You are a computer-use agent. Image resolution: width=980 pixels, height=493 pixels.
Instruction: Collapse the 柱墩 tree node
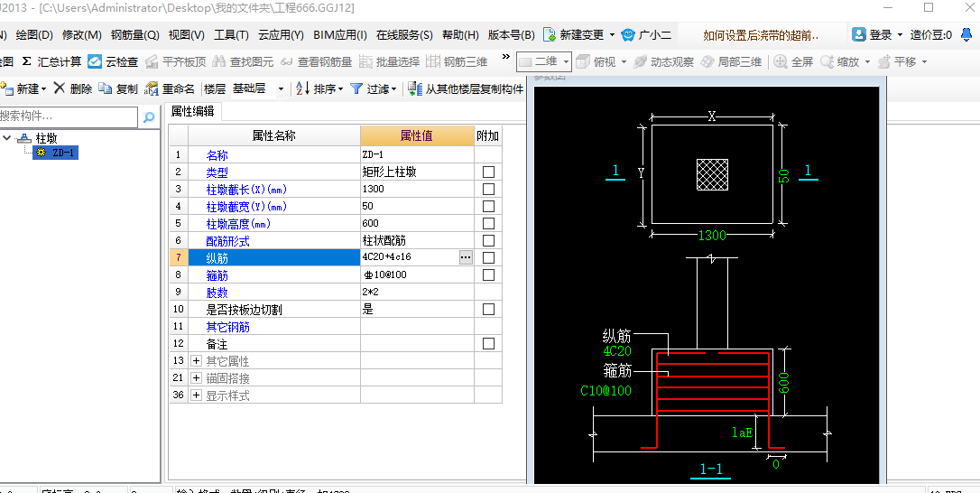[7, 137]
